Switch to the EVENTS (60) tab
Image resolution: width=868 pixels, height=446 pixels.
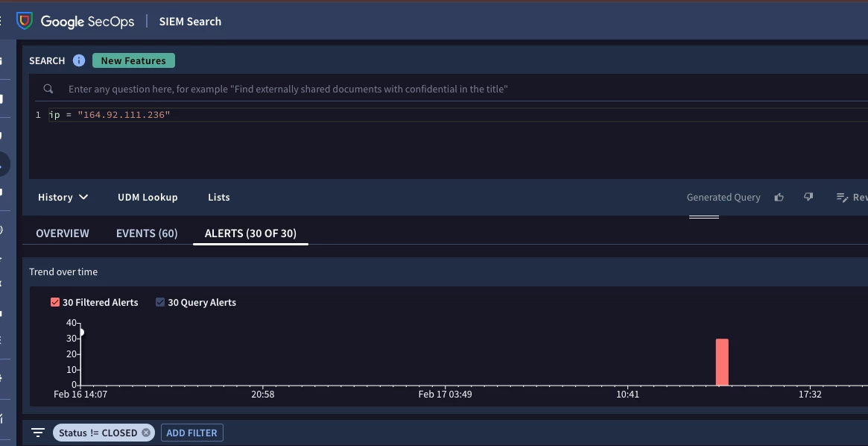click(x=147, y=233)
